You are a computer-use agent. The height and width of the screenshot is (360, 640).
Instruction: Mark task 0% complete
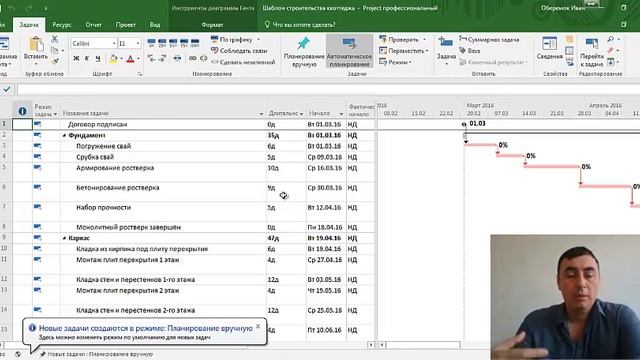tap(151, 43)
